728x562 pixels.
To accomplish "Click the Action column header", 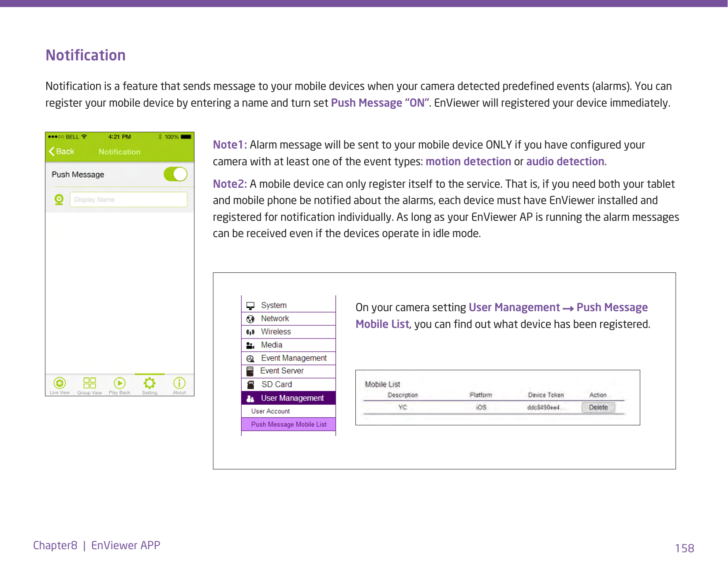I will click(x=598, y=395).
